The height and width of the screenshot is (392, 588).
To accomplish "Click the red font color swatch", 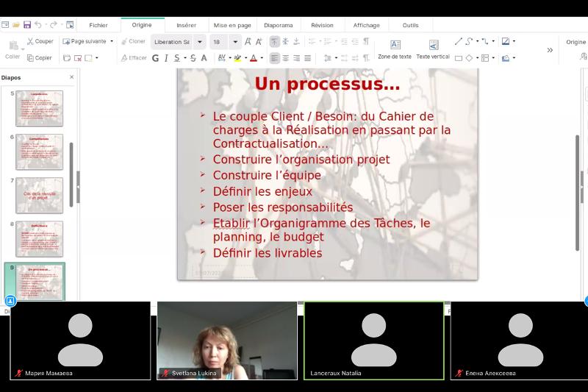I will point(252,58).
